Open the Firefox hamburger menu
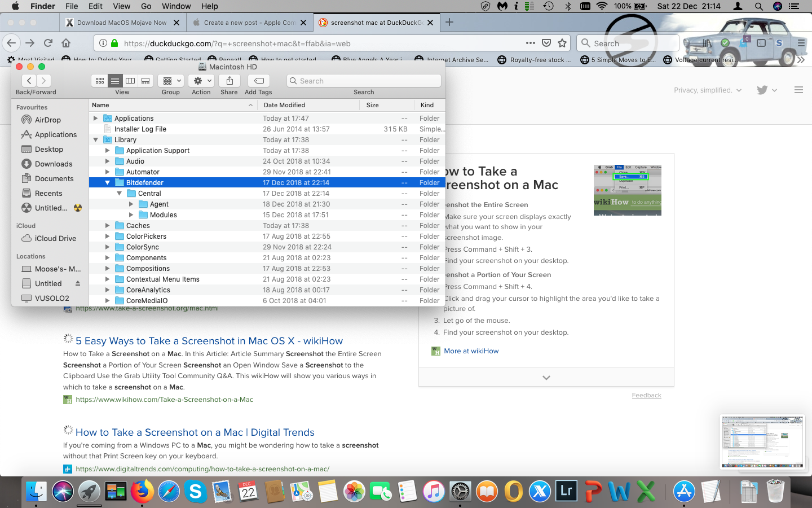The image size is (812, 508). pos(801,43)
